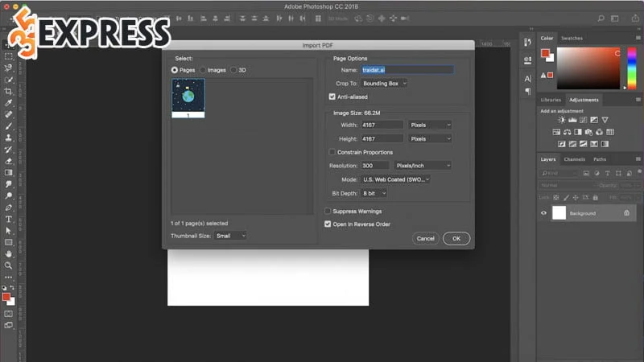Open the search icon in options bar
Screen dimensions: 644x362
[601, 18]
